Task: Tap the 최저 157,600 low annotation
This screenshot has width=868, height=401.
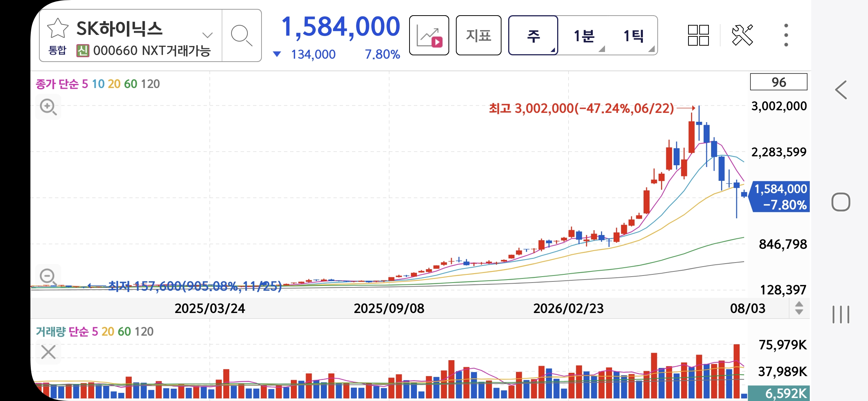Action: click(x=195, y=286)
